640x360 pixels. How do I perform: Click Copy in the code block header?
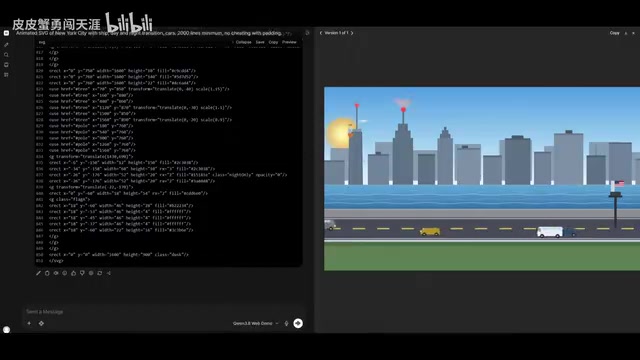(x=273, y=42)
